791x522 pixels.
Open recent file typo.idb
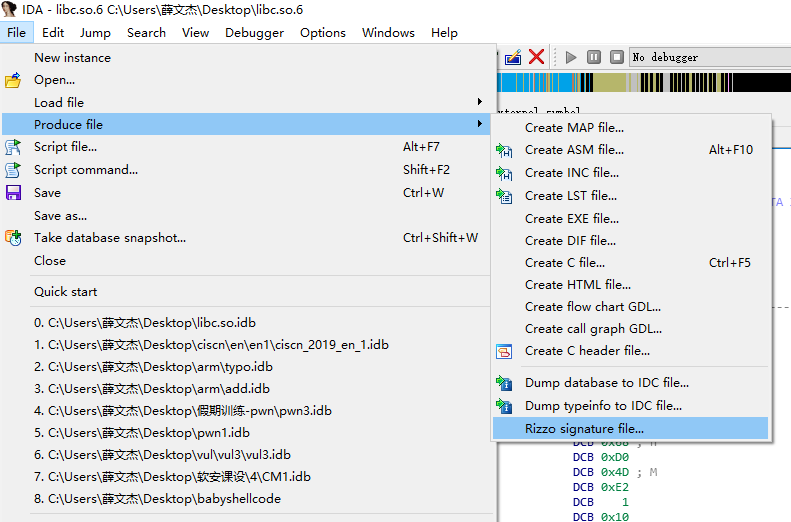pyautogui.click(x=246, y=367)
